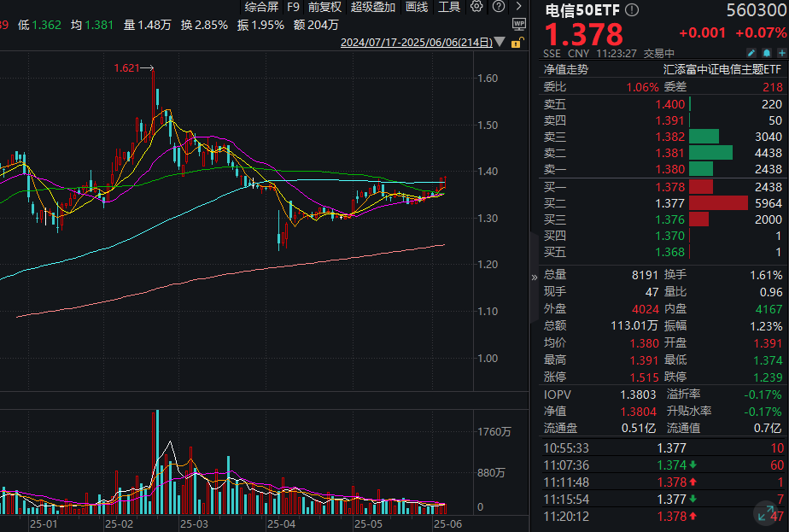Add 电信50ETF to watchlist with the plus icon
Image resolution: width=789 pixels, height=532 pixels.
[x=780, y=52]
